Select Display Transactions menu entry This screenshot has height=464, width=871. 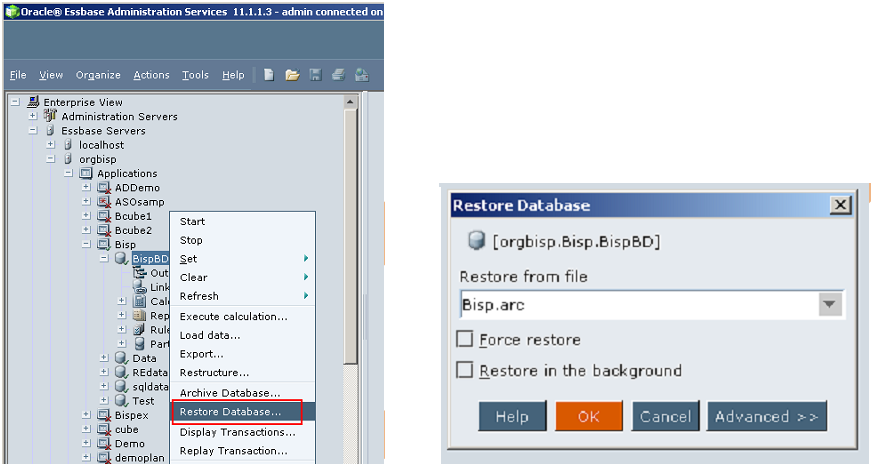243,432
